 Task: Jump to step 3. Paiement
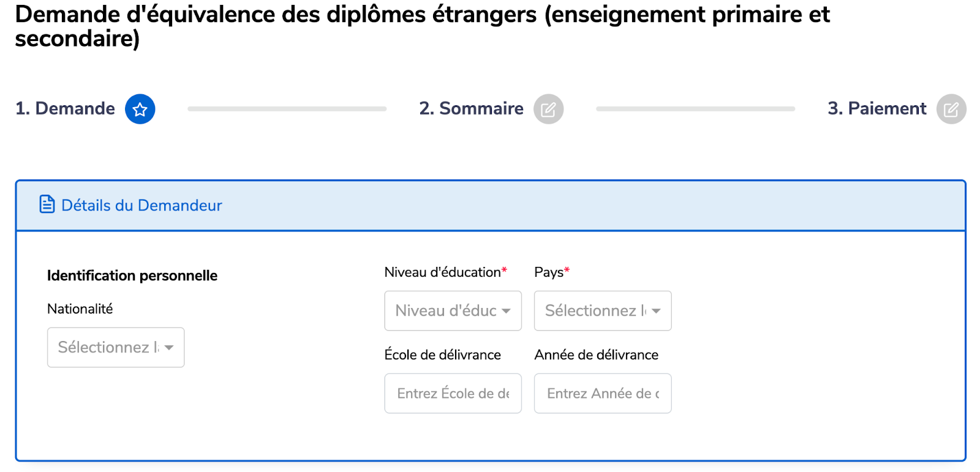pyautogui.click(x=876, y=108)
